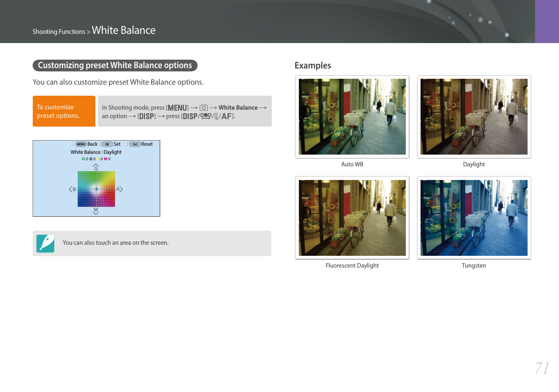Click the Del Reset button icon
This screenshot has height=392, width=559.
point(135,144)
